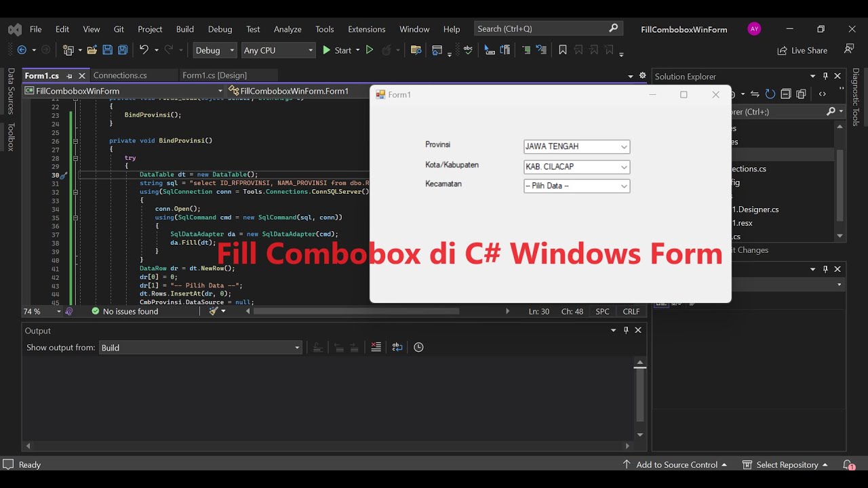
Task: Open the FillComboboxWinForm project scope dropdown
Action: click(123, 91)
